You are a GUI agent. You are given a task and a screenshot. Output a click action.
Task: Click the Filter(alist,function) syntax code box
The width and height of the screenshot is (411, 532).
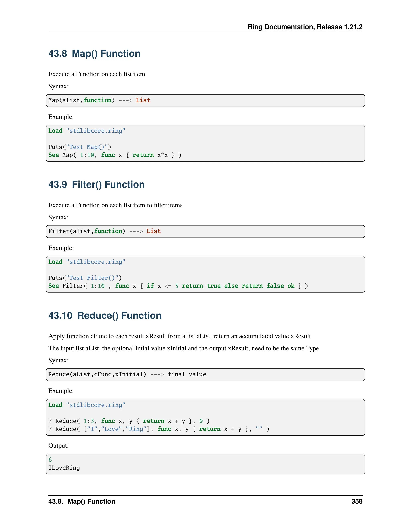(x=205, y=231)
